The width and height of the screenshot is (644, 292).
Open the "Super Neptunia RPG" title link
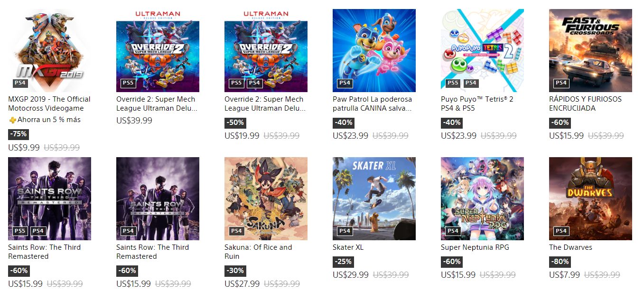[475, 247]
